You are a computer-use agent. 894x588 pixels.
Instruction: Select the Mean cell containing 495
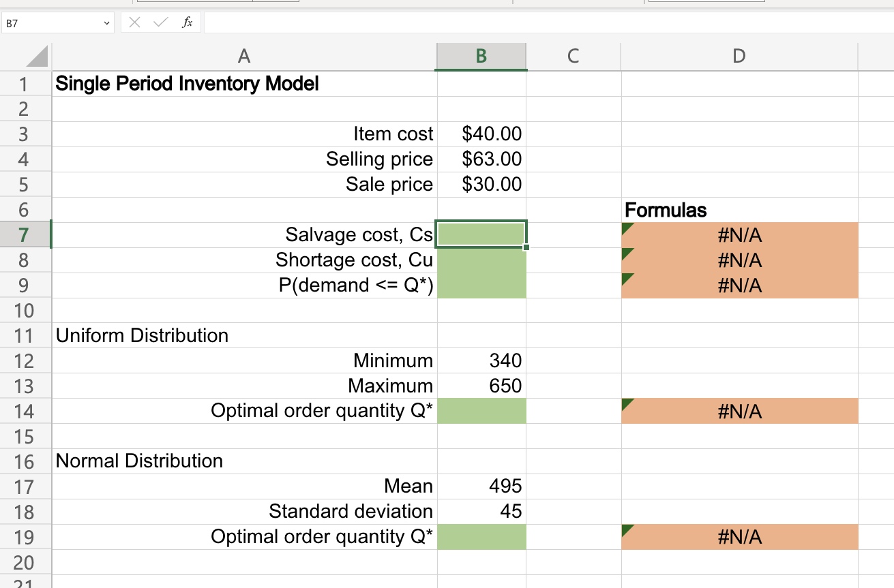481,486
